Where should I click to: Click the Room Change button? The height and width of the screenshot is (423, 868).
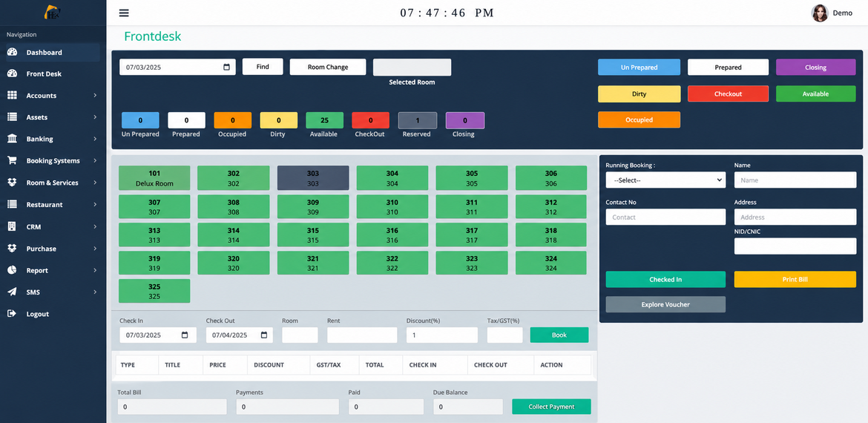pos(328,67)
